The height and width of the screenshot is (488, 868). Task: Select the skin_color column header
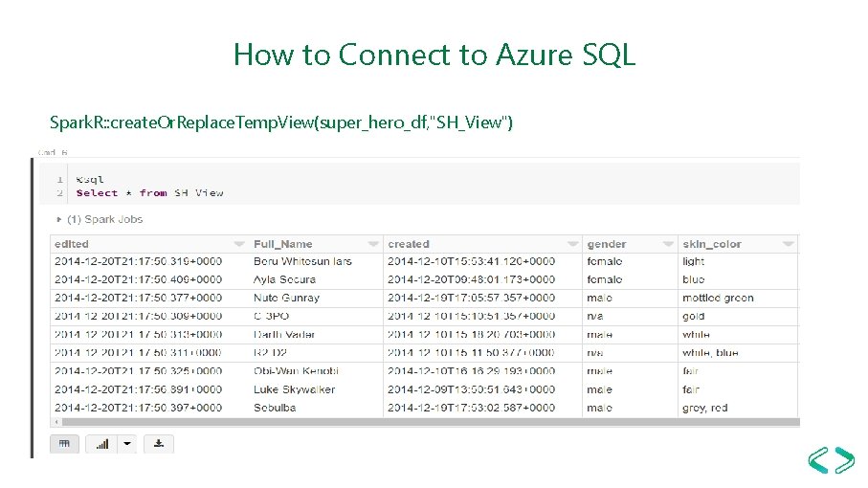[712, 244]
